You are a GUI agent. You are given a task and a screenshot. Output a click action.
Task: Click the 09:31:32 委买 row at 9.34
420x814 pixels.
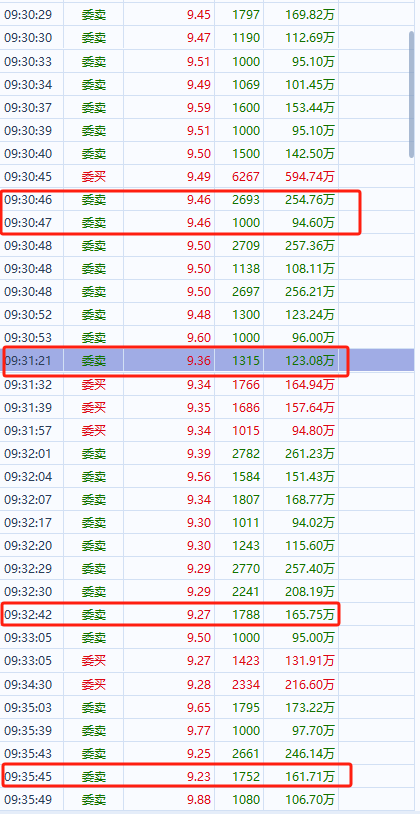click(208, 385)
